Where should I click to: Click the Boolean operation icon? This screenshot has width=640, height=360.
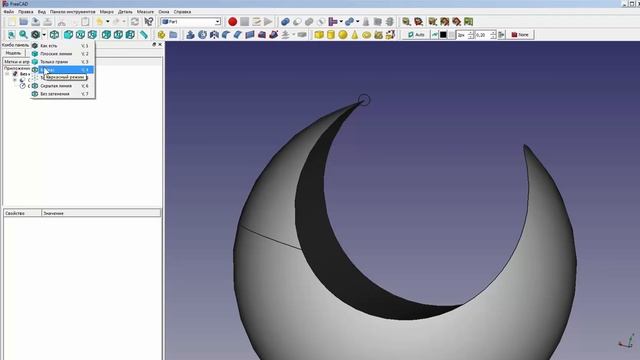pos(285,22)
